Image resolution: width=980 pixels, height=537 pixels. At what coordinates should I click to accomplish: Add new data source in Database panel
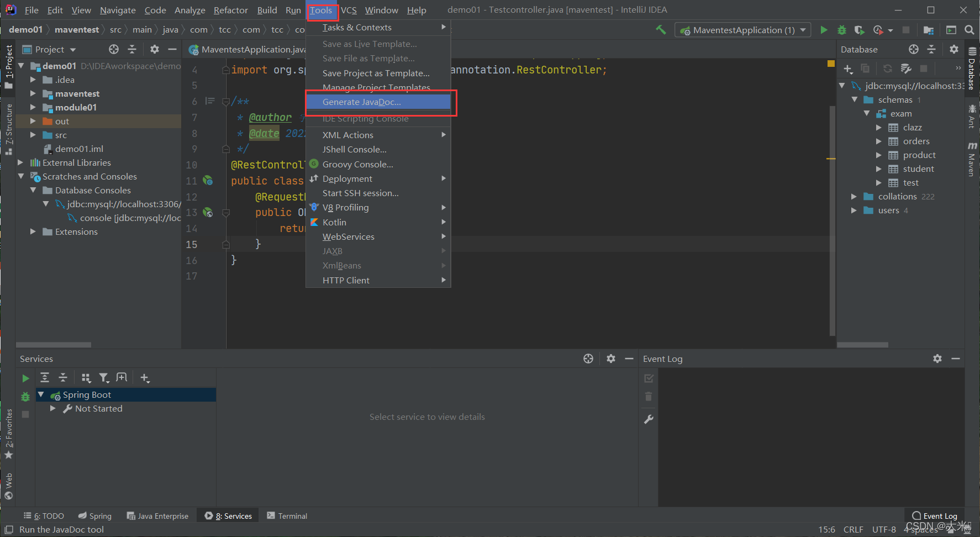click(x=848, y=69)
